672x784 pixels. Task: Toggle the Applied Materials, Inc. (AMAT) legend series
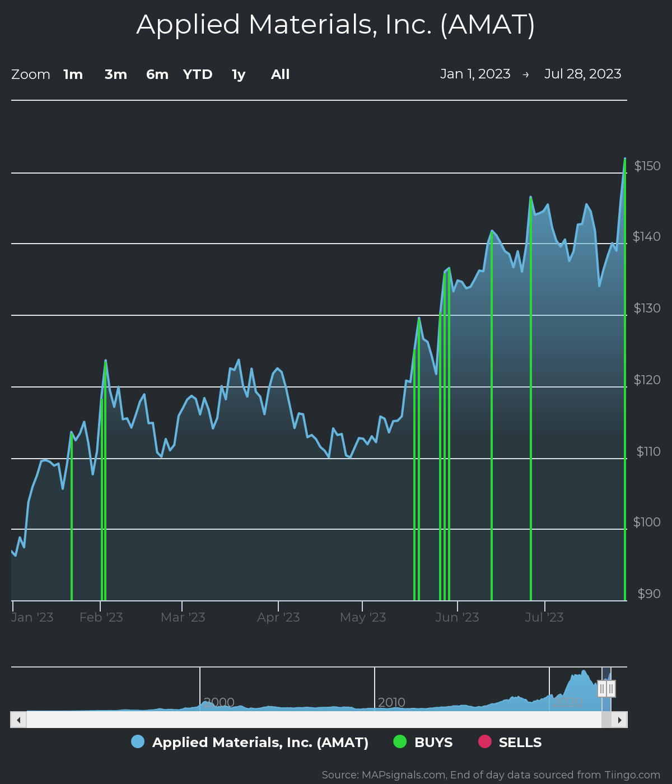pos(250,743)
